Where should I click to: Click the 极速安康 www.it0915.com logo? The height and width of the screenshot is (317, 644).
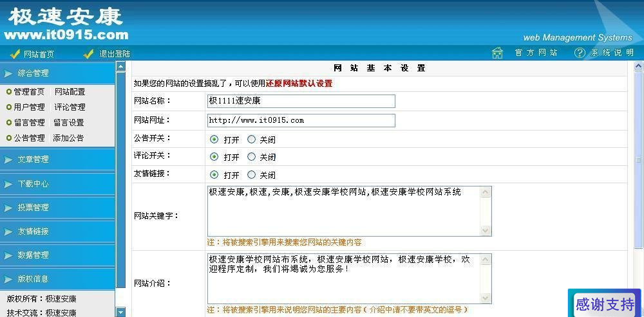click(66, 23)
